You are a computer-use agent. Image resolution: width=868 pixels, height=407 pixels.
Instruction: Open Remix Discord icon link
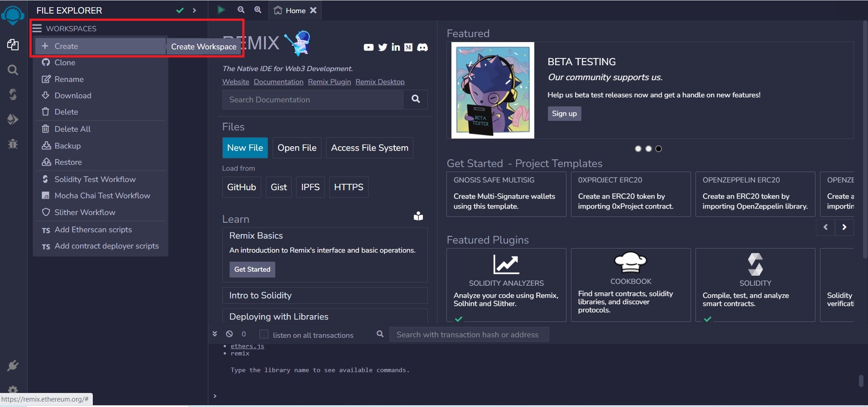(x=422, y=48)
